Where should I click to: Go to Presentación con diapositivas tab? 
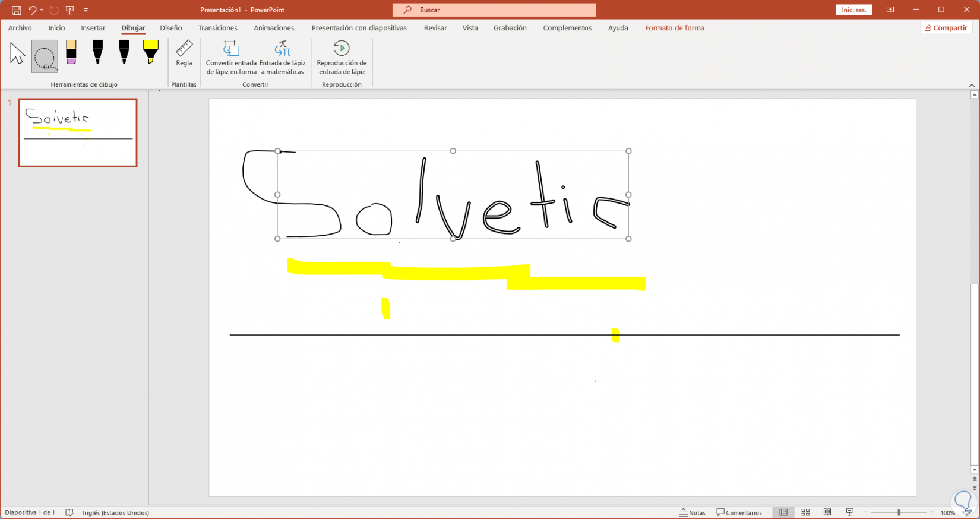[x=359, y=28]
